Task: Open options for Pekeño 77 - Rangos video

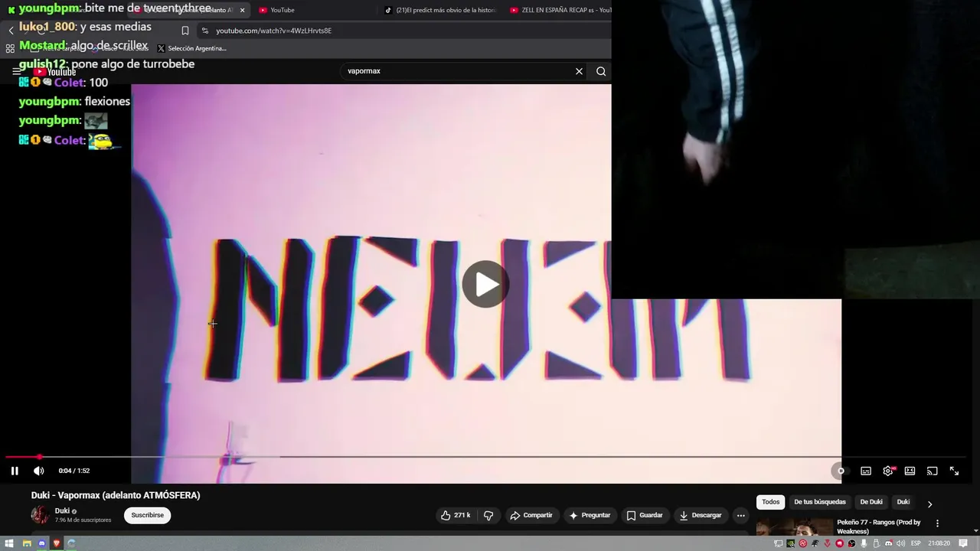Action: [x=937, y=523]
